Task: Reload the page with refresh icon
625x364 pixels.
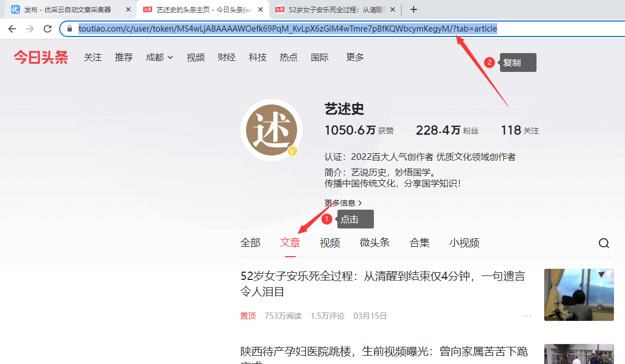Action: [x=48, y=29]
